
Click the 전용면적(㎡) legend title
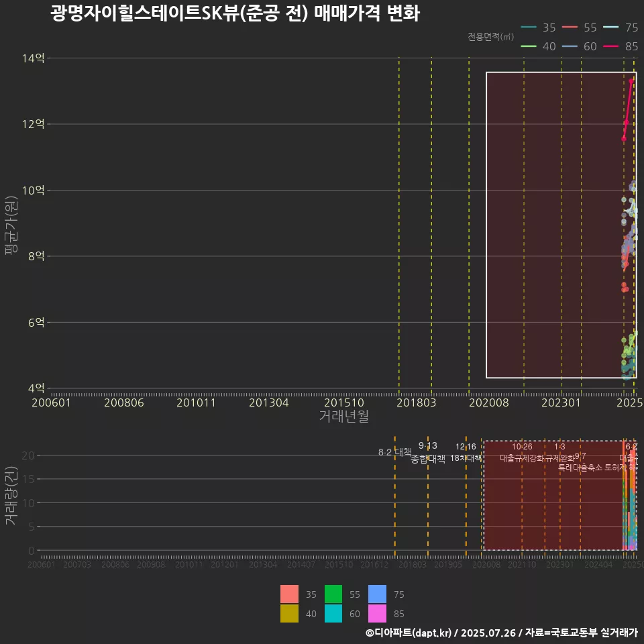pyautogui.click(x=491, y=36)
